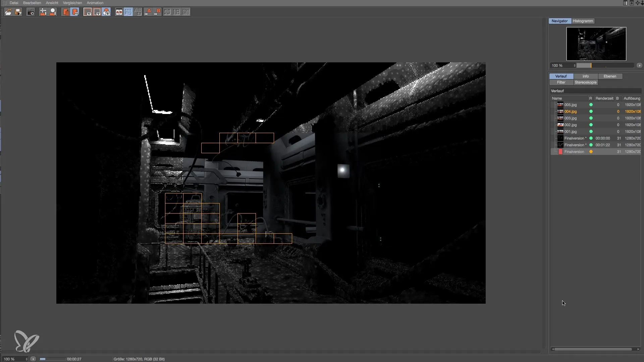Click the navigator zoom stepper arrows

[575, 66]
